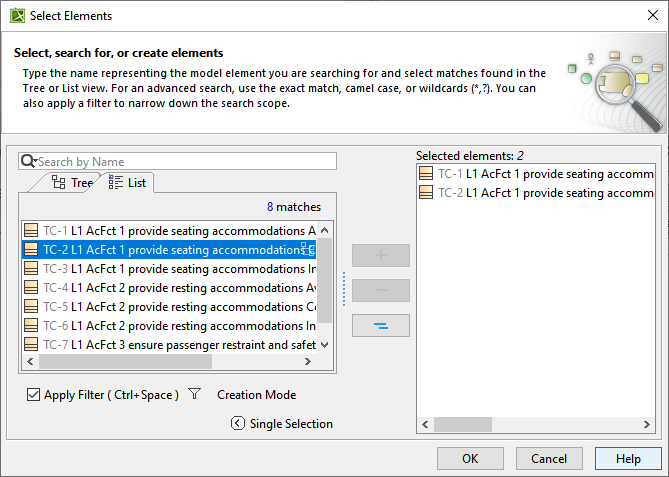Screen dimensions: 669x477
Task: Click the search magnifier dropdown icon
Action: pyautogui.click(x=28, y=161)
